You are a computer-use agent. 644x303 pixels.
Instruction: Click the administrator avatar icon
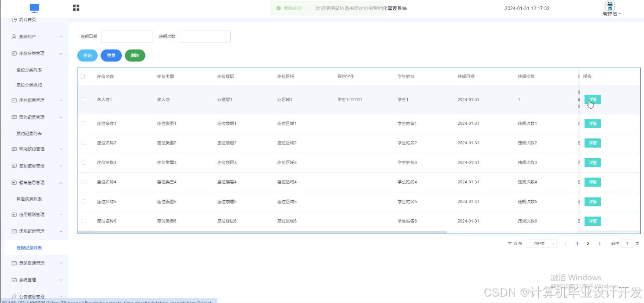click(x=610, y=6)
